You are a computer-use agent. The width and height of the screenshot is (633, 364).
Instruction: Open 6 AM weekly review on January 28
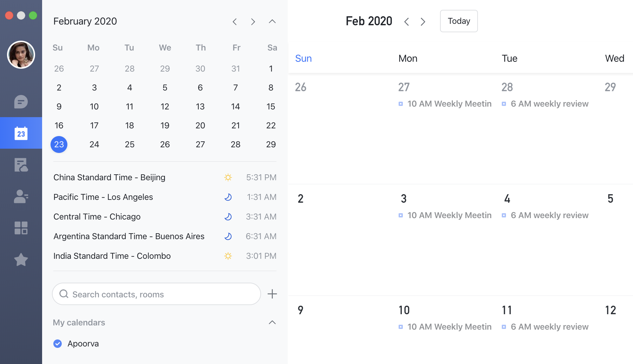pyautogui.click(x=545, y=104)
